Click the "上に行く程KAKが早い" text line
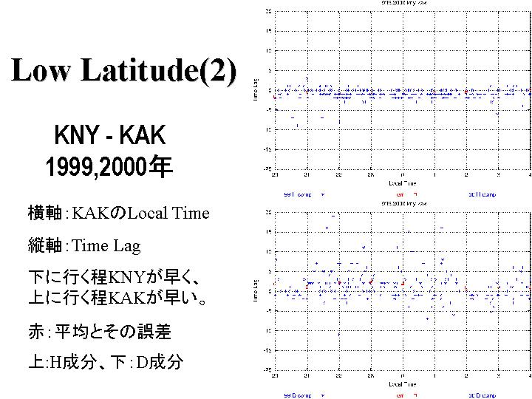Screen dimensions: 532x399 [116, 299]
